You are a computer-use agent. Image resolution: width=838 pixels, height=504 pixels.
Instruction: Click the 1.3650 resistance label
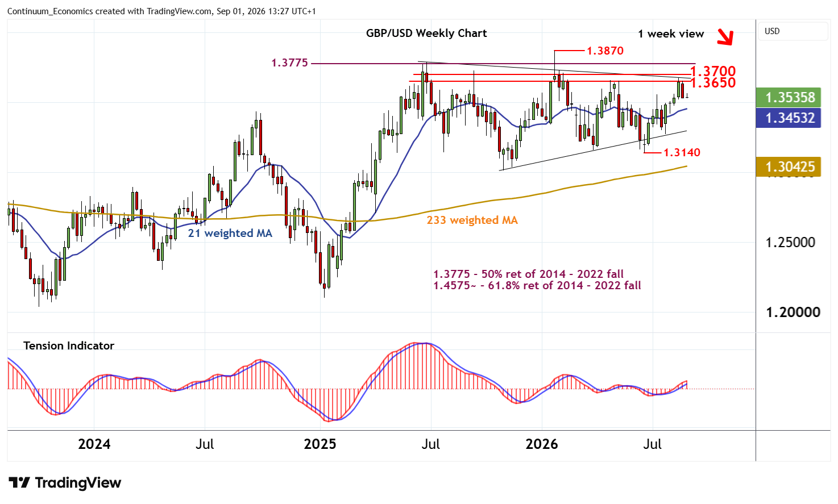tap(713, 83)
